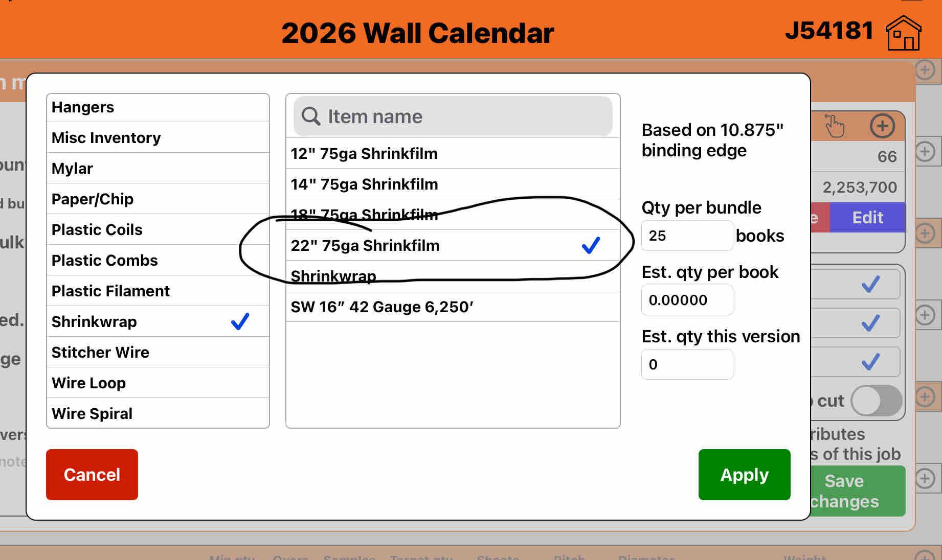The height and width of the screenshot is (560, 942).
Task: Toggle the cut switch
Action: (876, 401)
